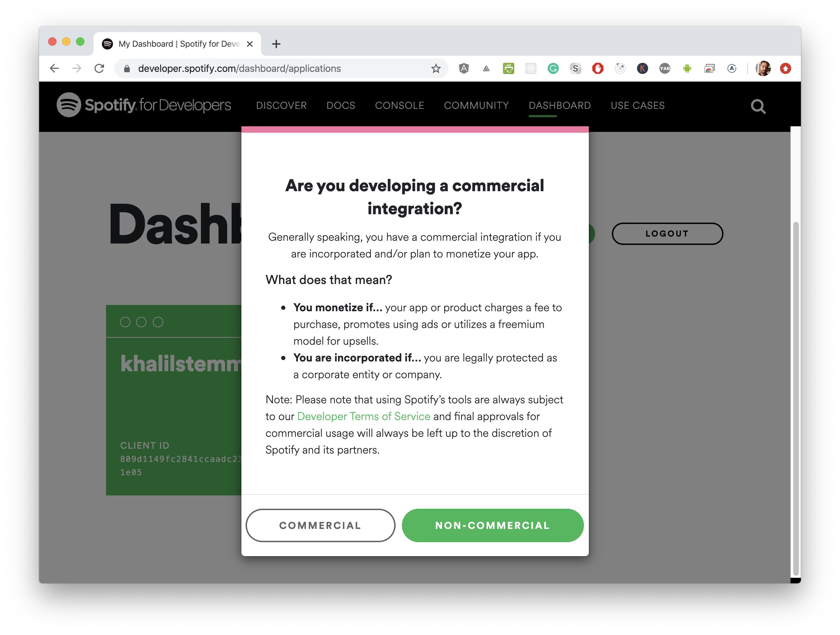Select COMMERCIAL integration type
This screenshot has width=840, height=635.
320,525
